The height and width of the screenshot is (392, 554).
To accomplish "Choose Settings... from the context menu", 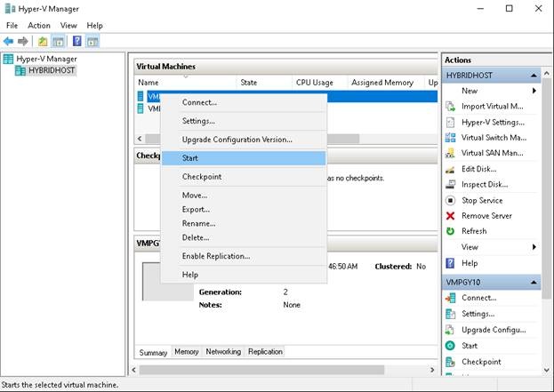I will point(244,121).
